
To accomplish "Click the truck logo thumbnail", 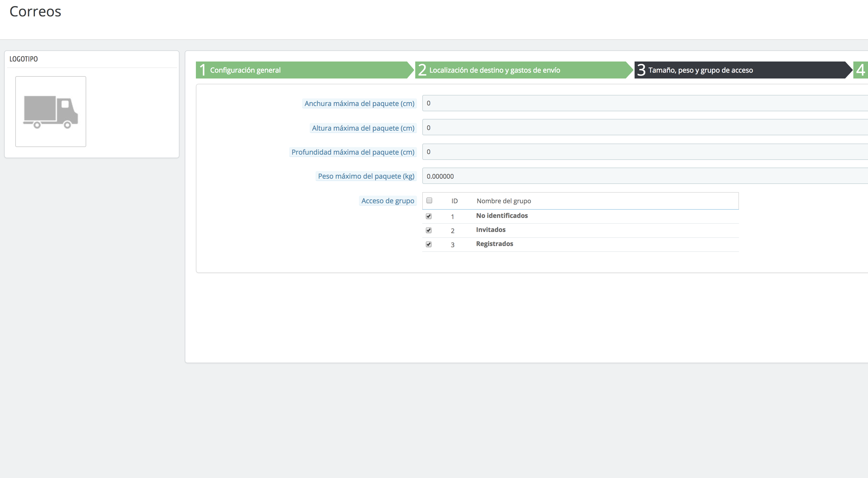I will tap(50, 111).
